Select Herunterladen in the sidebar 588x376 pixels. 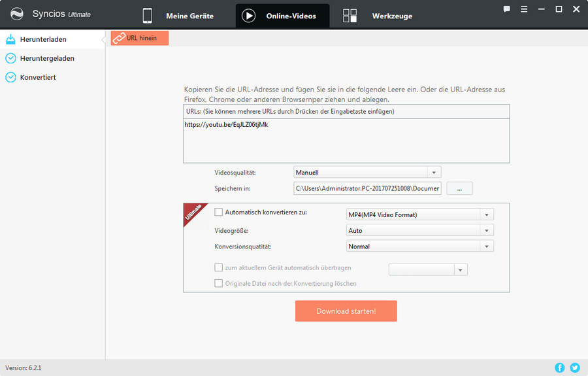[x=52, y=39]
